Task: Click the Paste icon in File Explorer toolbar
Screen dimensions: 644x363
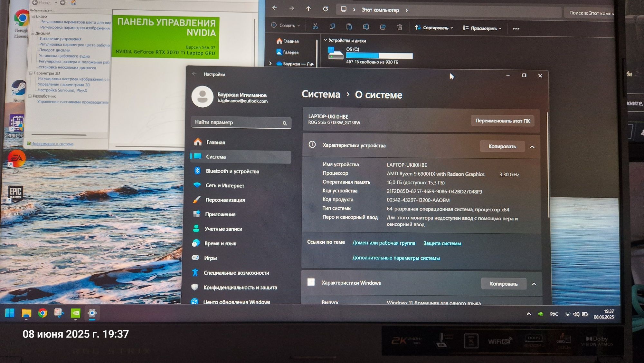Action: click(349, 27)
